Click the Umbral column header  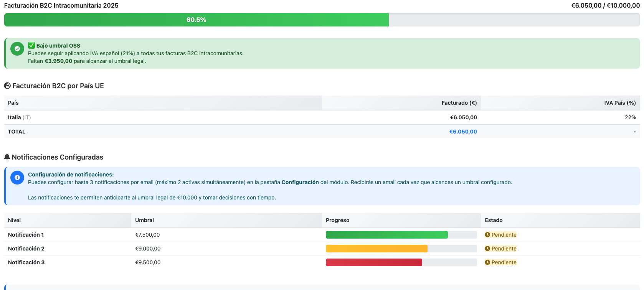coord(144,220)
